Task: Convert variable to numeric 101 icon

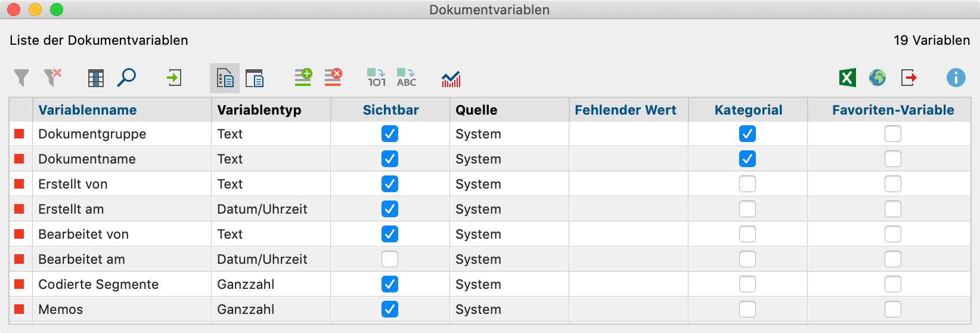Action: [376, 78]
